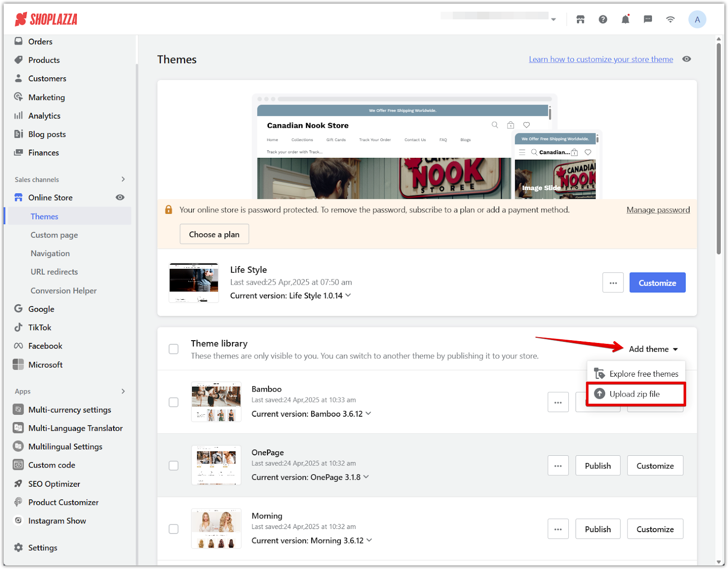Check the Morning theme checkbox

[x=173, y=529]
